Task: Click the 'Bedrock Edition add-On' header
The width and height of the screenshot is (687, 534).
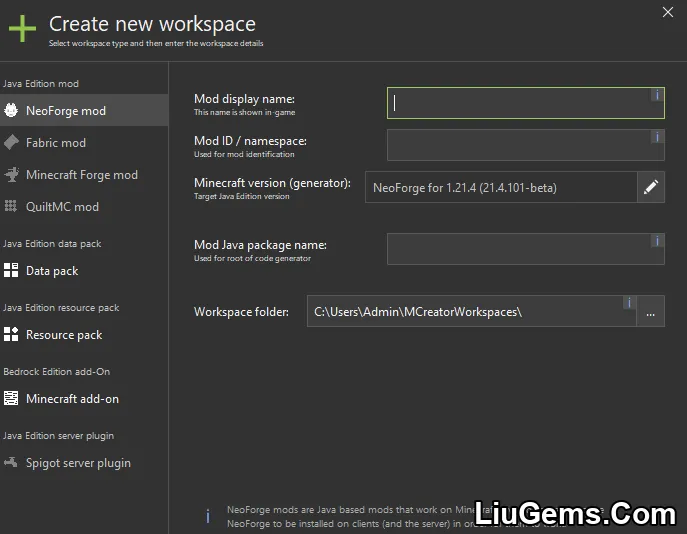Action: tap(57, 371)
